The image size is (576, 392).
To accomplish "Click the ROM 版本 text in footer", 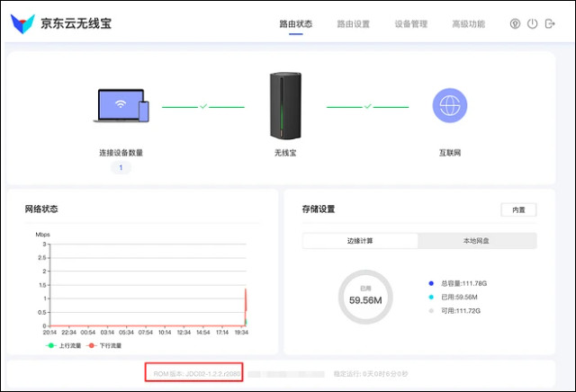I will click(196, 374).
